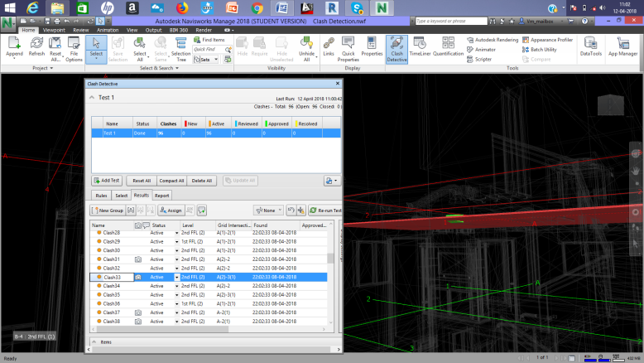Image resolution: width=644 pixels, height=363 pixels.
Task: Select the Clash30 row in results
Action: coord(112,250)
